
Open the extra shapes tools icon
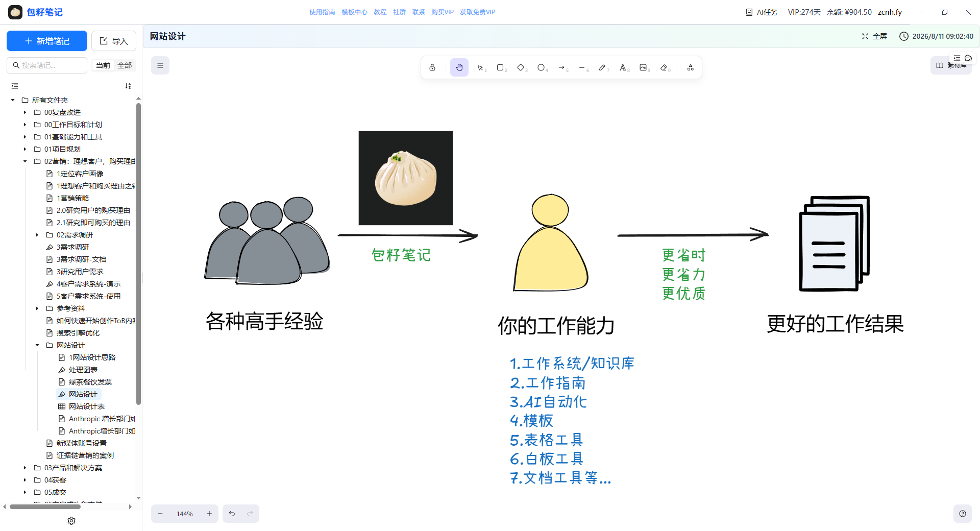pos(691,67)
